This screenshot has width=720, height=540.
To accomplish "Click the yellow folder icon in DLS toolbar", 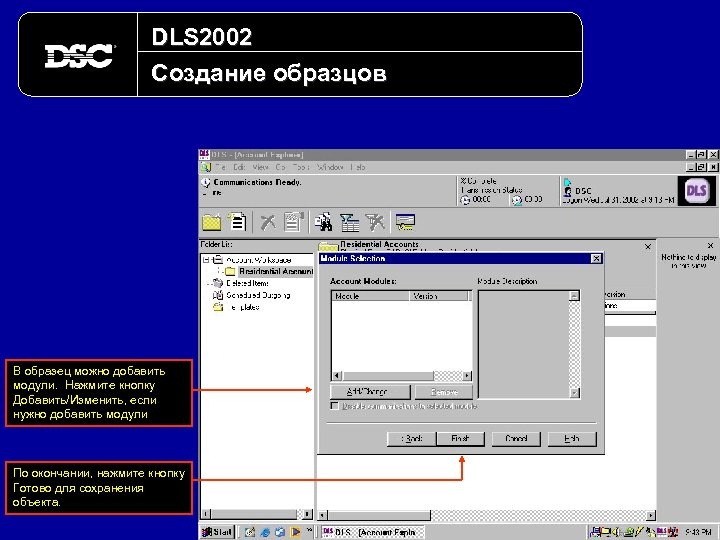I will pyautogui.click(x=212, y=223).
